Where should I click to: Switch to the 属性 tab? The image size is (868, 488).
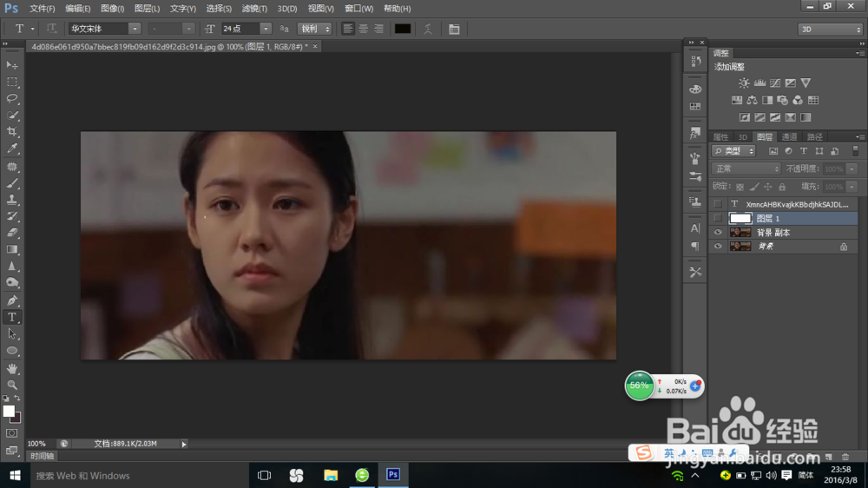pyautogui.click(x=721, y=137)
